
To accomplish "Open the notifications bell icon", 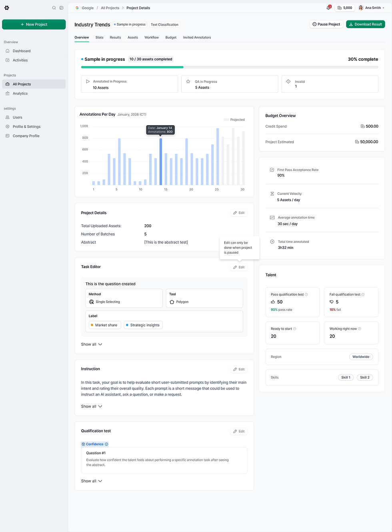I will pos(329,8).
